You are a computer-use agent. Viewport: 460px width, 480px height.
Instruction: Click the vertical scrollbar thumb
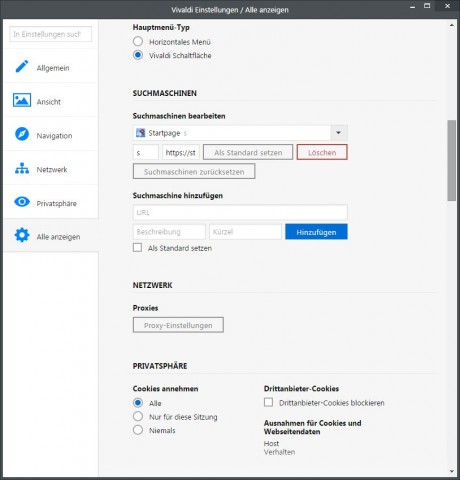[452, 160]
